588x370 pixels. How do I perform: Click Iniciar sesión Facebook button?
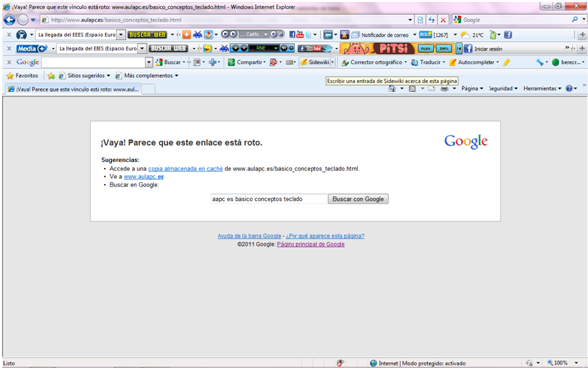click(484, 49)
